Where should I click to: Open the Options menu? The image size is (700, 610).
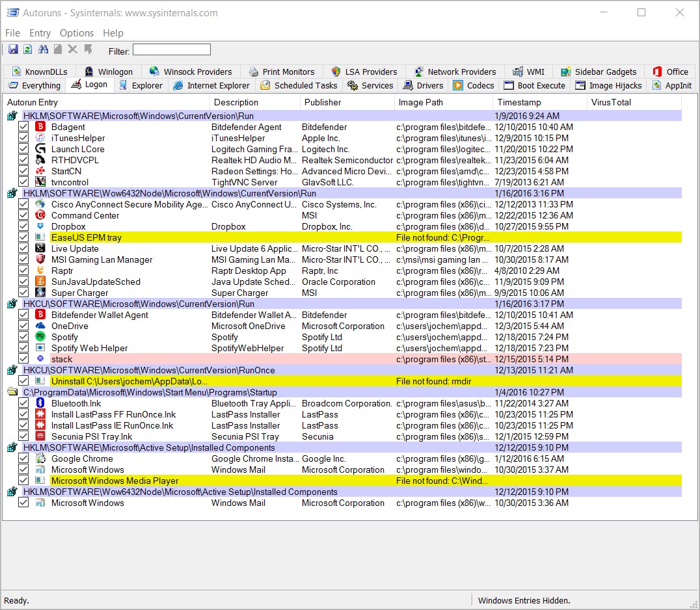tap(77, 33)
